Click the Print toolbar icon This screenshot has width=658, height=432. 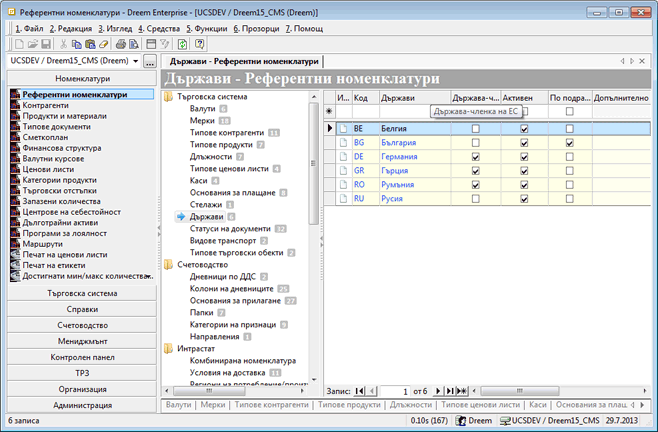pos(121,44)
